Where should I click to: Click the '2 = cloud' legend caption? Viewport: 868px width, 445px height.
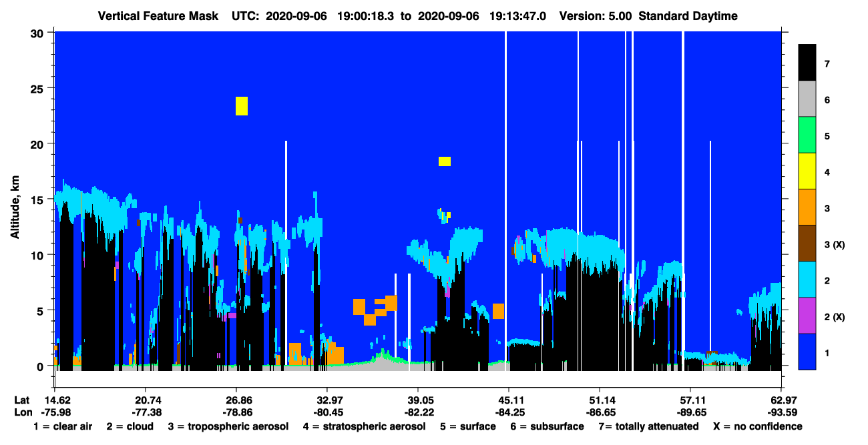(130, 426)
